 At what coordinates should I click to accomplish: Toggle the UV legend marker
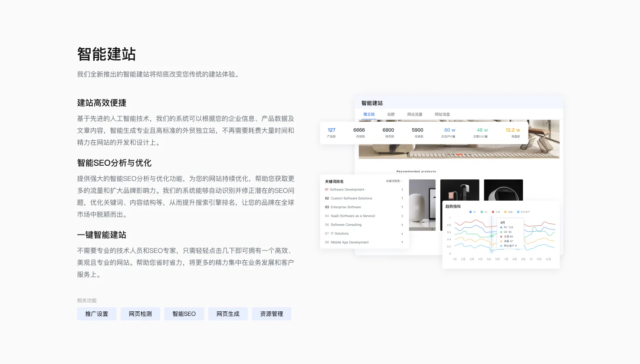[482, 212]
